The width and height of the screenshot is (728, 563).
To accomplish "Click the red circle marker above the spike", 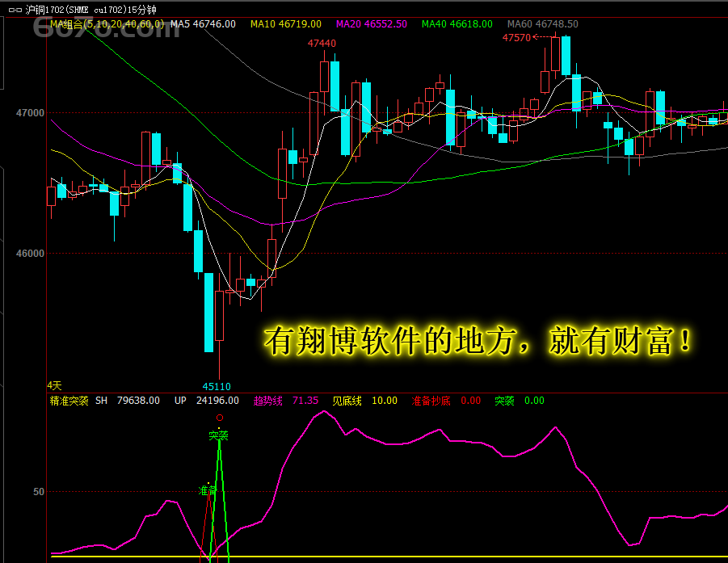I will 220,418.
